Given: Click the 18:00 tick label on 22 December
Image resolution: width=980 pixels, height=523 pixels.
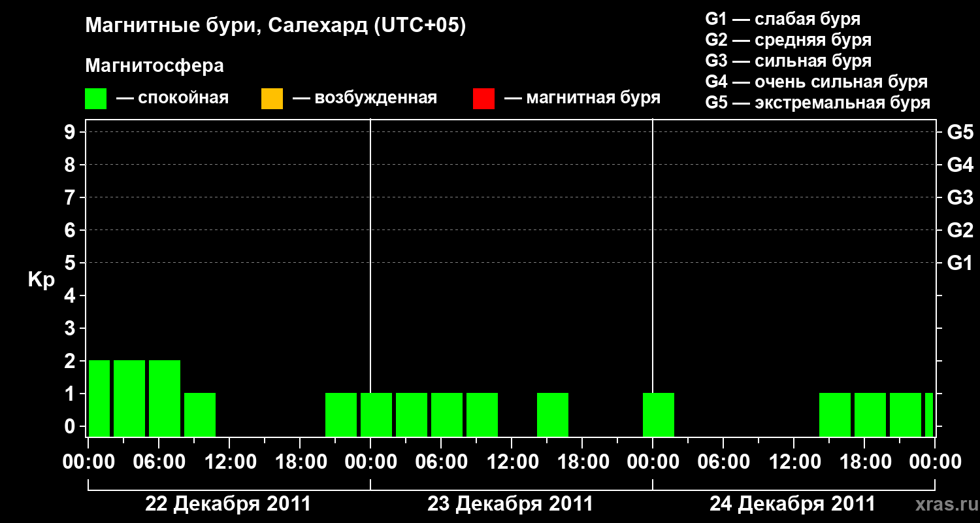Looking at the screenshot, I should (x=300, y=462).
